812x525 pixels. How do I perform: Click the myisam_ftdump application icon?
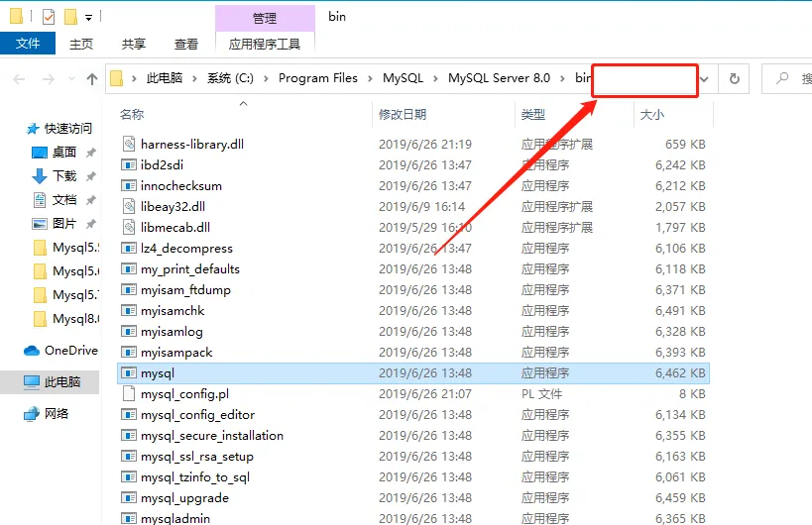(129, 289)
